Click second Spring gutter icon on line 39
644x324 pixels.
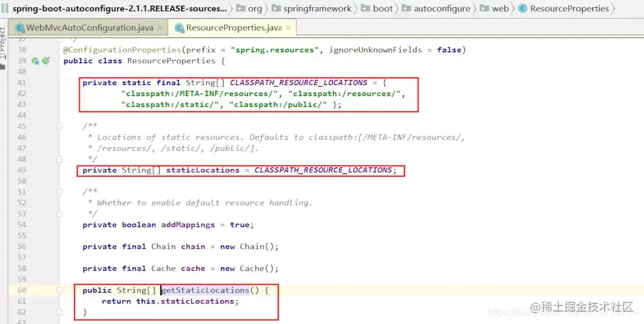click(x=46, y=61)
